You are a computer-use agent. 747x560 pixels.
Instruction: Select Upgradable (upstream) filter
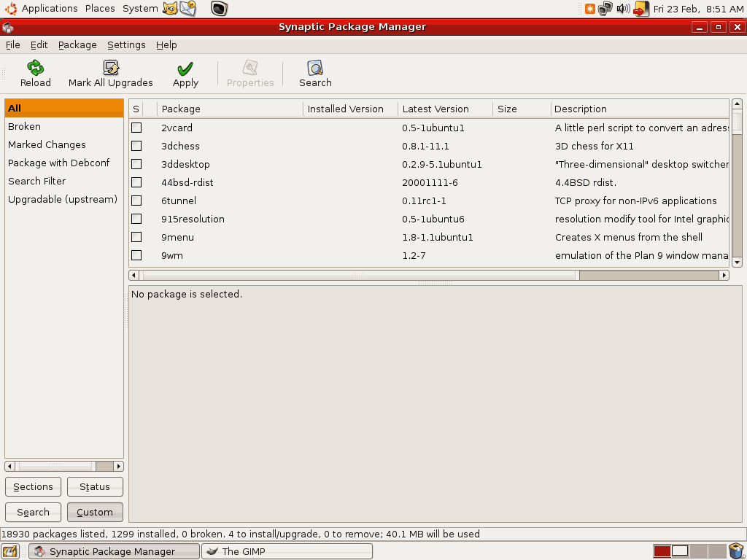64,199
